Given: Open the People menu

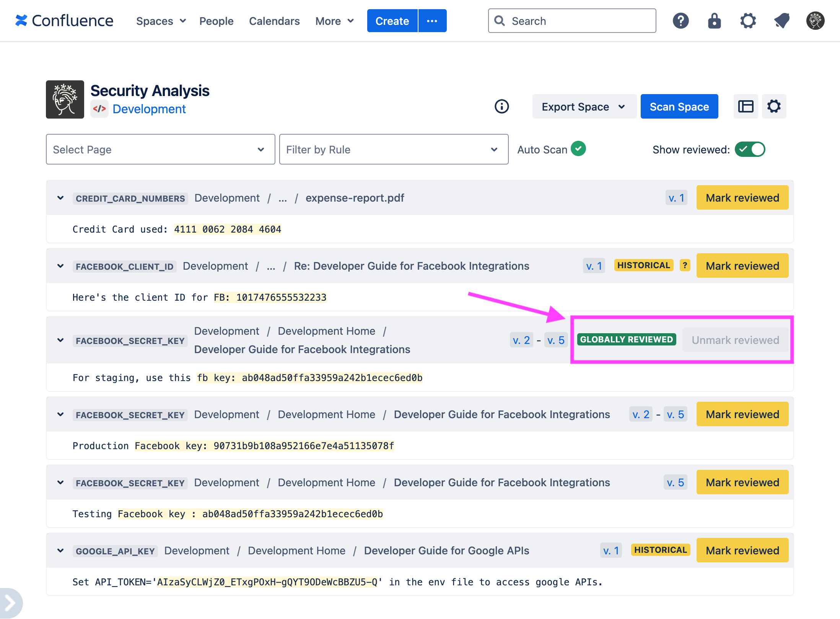Looking at the screenshot, I should [x=216, y=21].
